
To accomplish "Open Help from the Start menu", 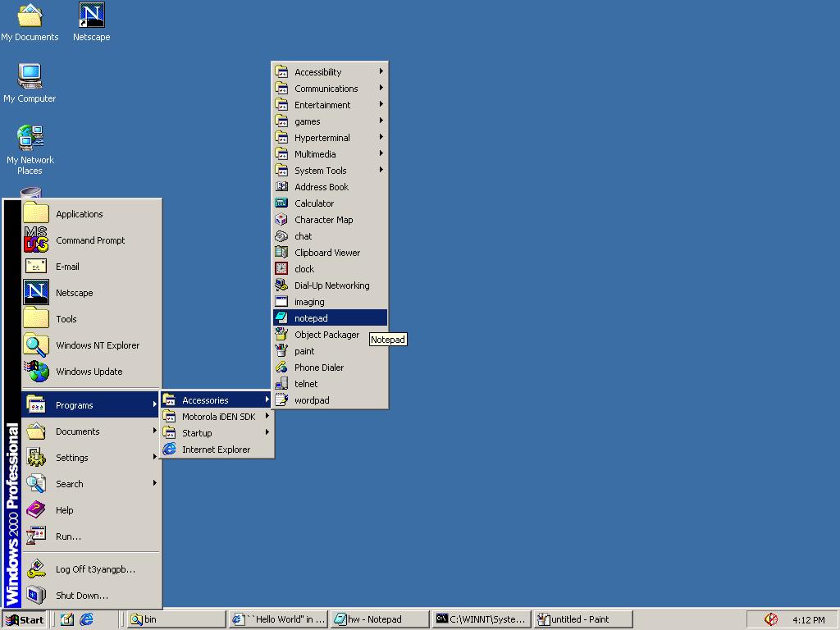I will (91, 510).
